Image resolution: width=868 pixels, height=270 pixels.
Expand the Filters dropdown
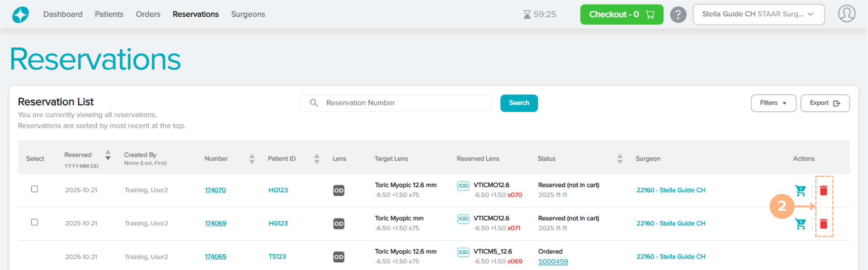coord(773,103)
